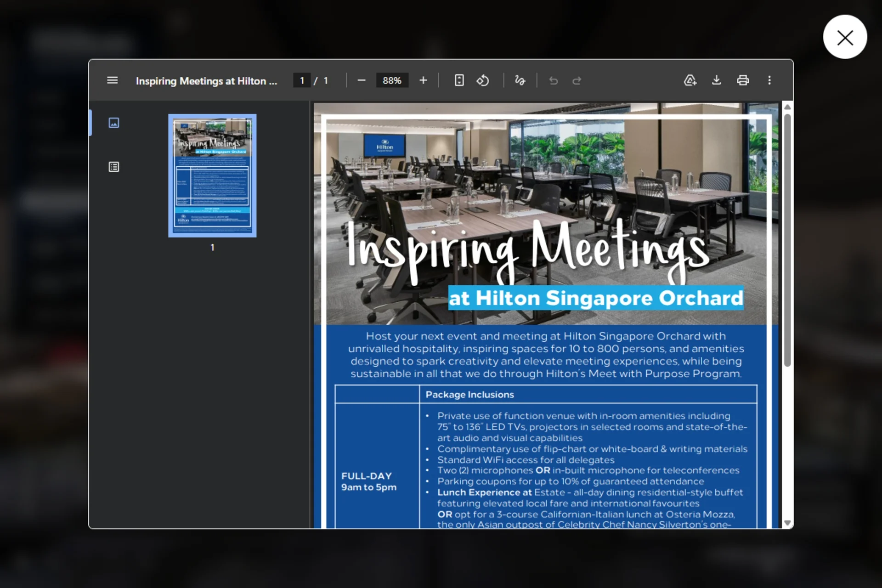The height and width of the screenshot is (588, 882).
Task: Save the PDF to Google Drive
Action: click(690, 80)
